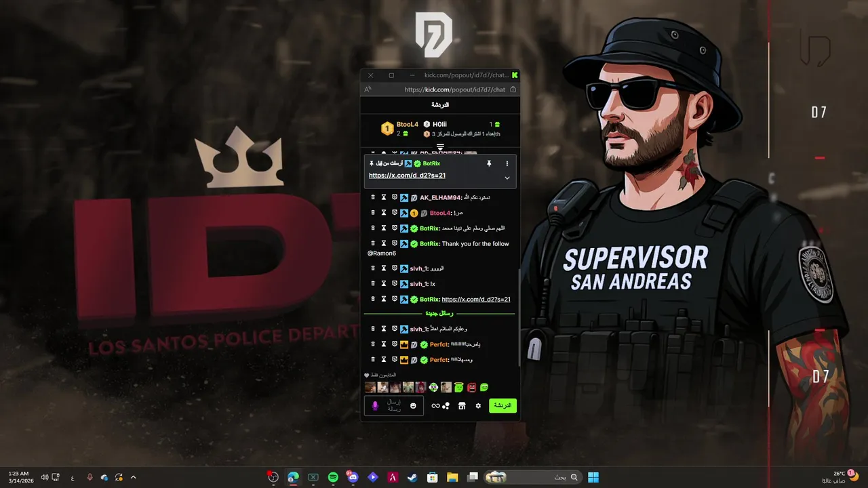This screenshot has width=868, height=488.
Task: Expand the pinned message with chevron
Action: 507,178
